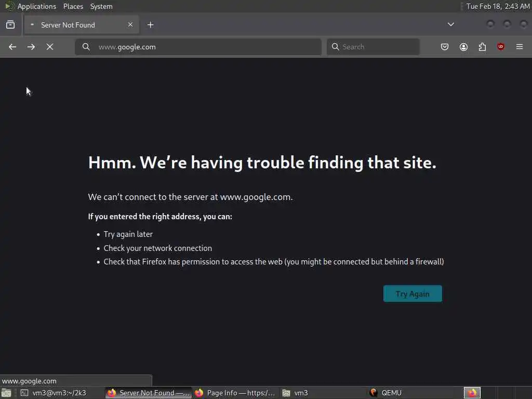
Task: Open a new tab with plus button
Action: tap(151, 25)
